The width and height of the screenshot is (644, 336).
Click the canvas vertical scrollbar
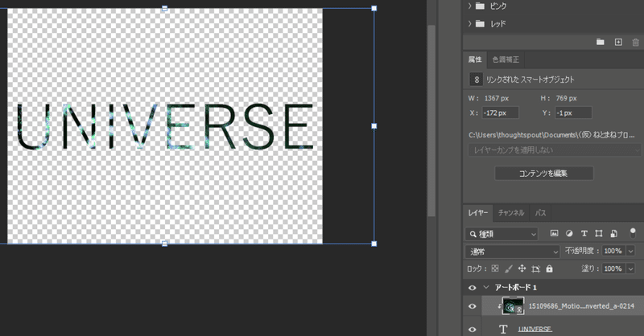pyautogui.click(x=431, y=121)
